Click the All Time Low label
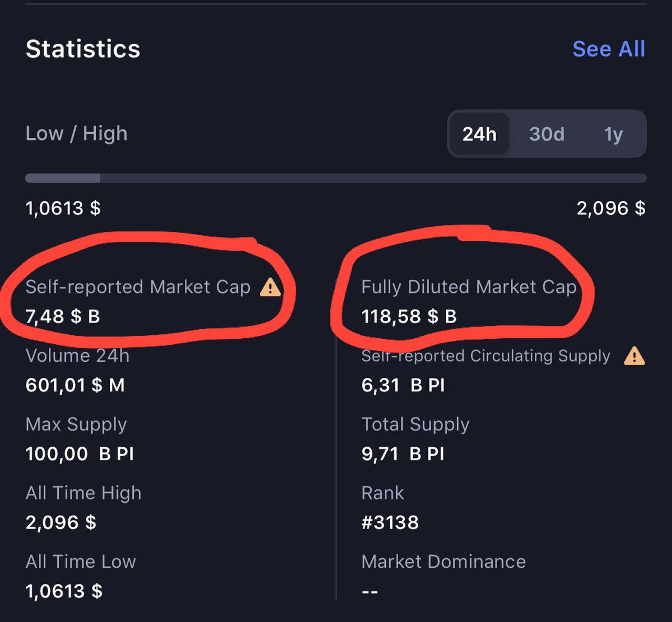This screenshot has height=622, width=672. click(81, 562)
